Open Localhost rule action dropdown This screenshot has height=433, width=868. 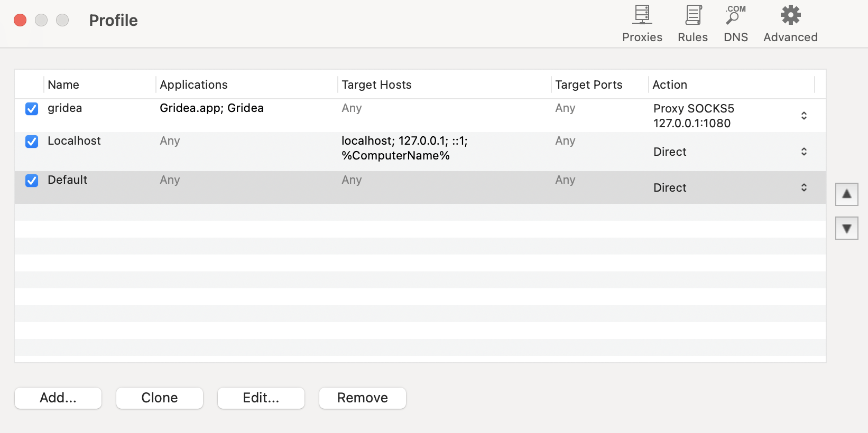point(804,152)
